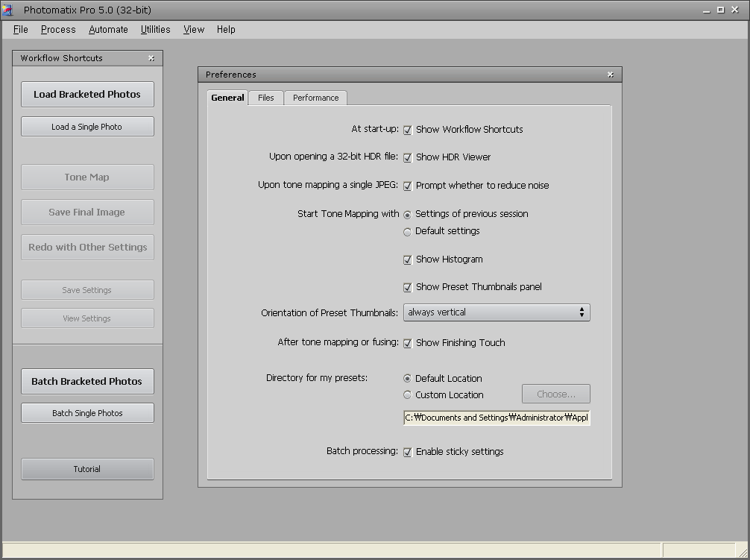Toggle Show HDR Viewer checkbox
This screenshot has height=560, width=750.
[408, 158]
